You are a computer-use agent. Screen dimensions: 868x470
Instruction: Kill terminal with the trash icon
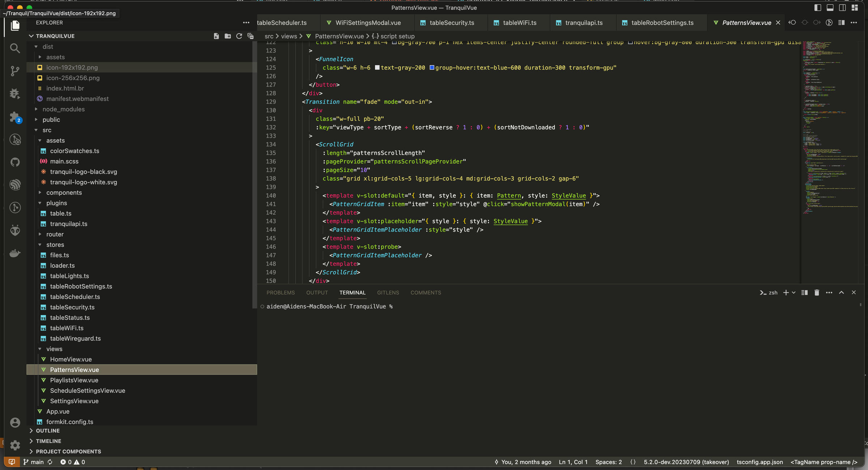click(x=817, y=293)
